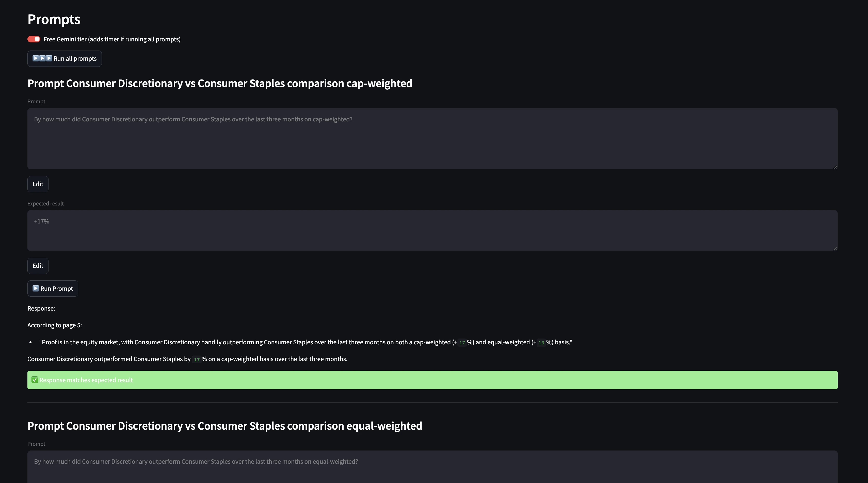Click Edit below the Expected result box
Viewport: 868px width, 483px height.
tap(38, 266)
